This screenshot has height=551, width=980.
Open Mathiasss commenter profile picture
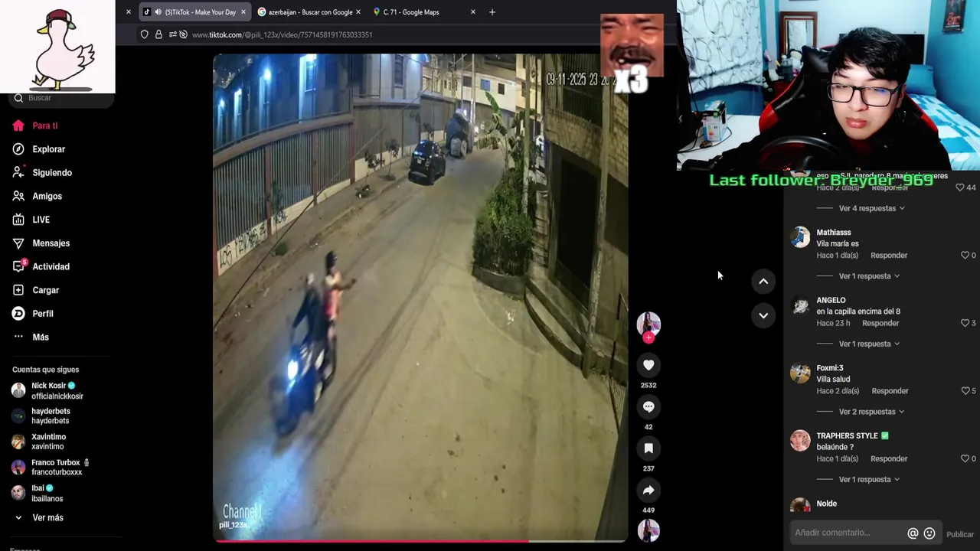coord(800,237)
